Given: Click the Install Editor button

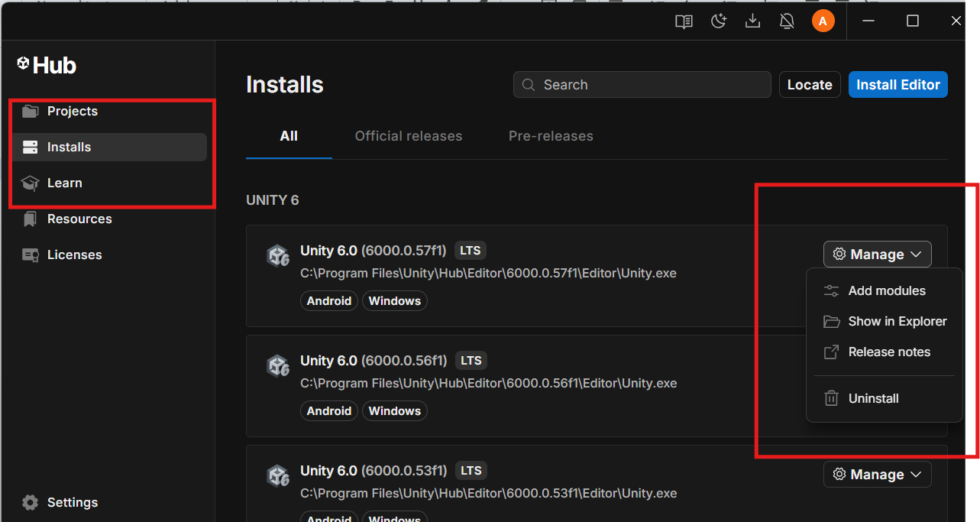Looking at the screenshot, I should (898, 85).
